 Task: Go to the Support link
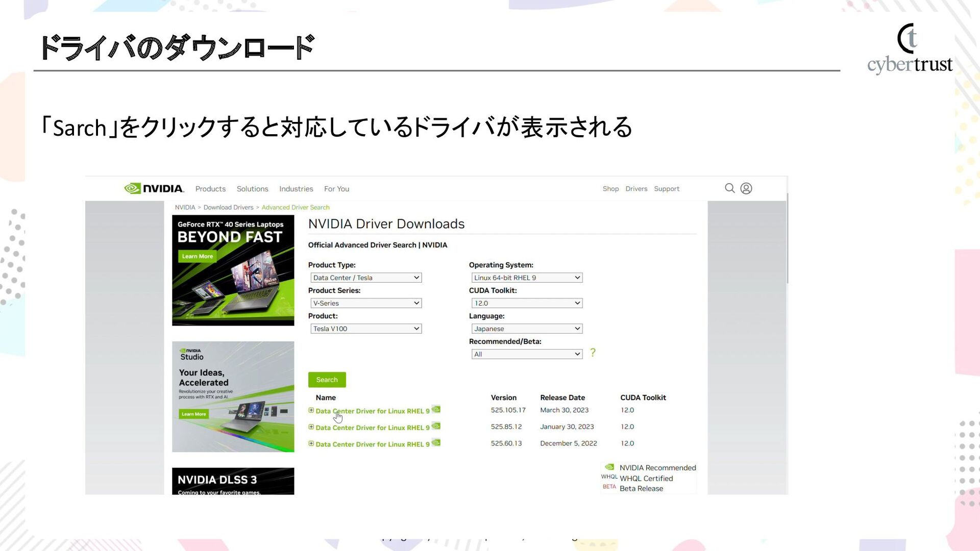tap(667, 189)
